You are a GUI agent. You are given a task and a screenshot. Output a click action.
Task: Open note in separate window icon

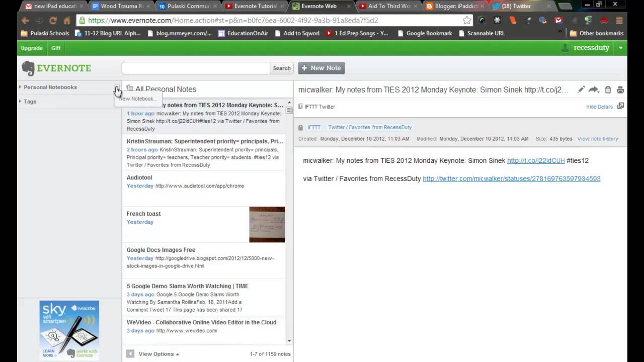(x=620, y=106)
